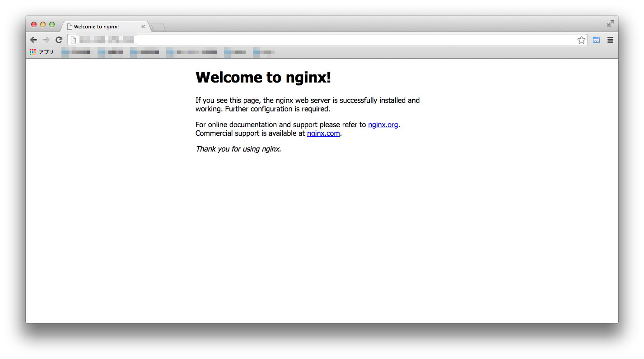This screenshot has width=644, height=359.
Task: Click the green zoom traffic light button
Action: click(x=52, y=24)
